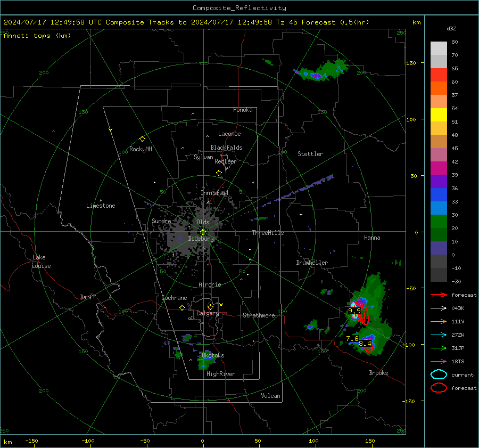Click the 20 dBZ green color swatch
Viewport: 479px width, 448px height.
(439, 222)
